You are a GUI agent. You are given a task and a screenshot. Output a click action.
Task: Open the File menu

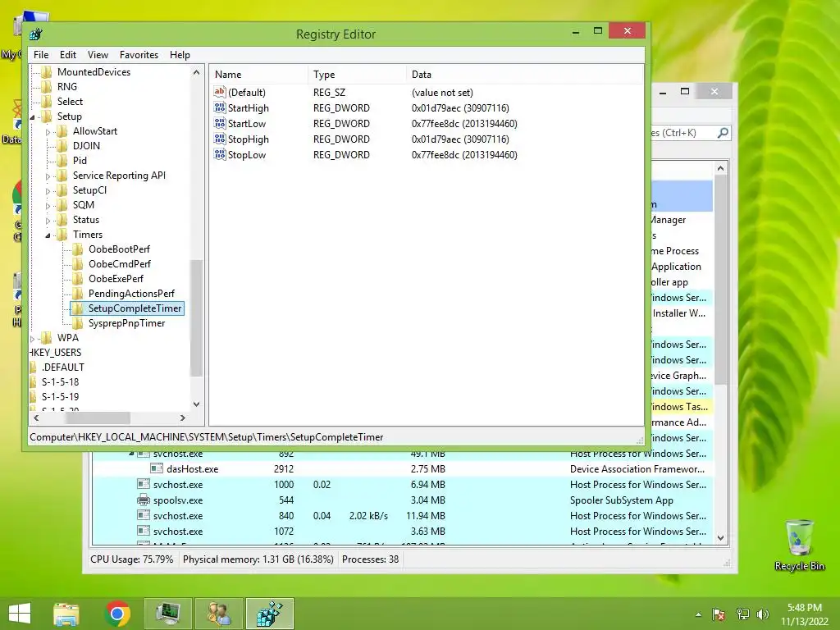[x=41, y=55]
